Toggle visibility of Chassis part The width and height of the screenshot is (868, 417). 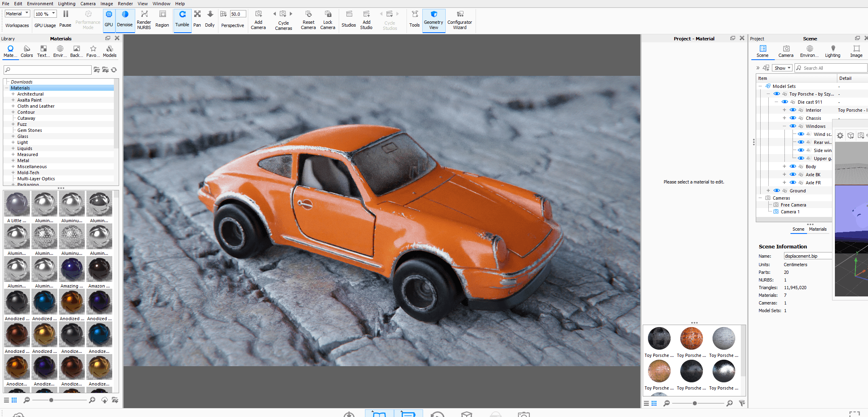click(x=793, y=118)
